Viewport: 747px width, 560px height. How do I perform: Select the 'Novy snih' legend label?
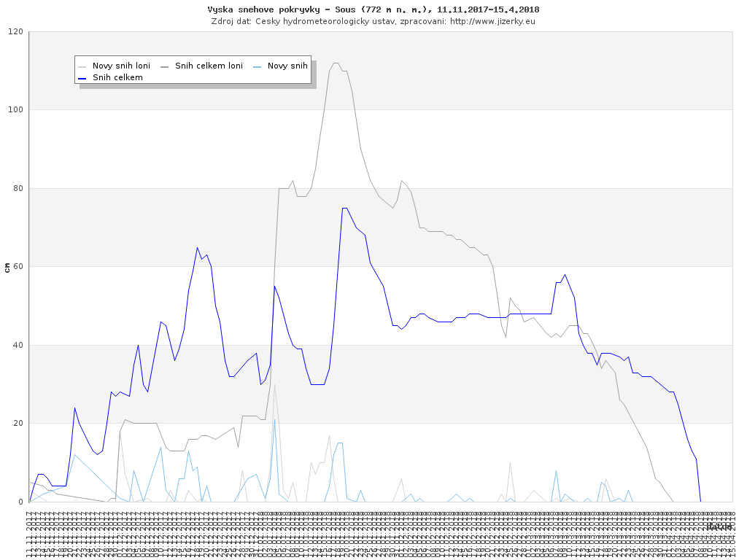tap(287, 66)
